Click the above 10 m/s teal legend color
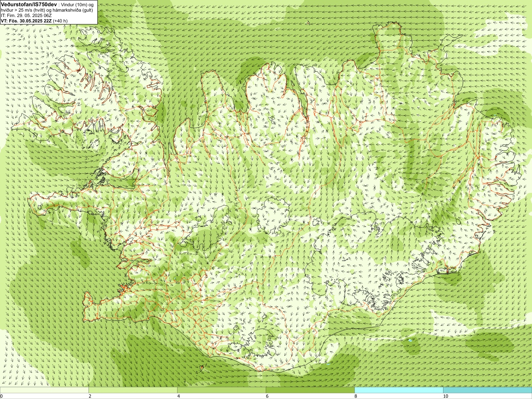The height and width of the screenshot is (399, 532). pos(488,390)
